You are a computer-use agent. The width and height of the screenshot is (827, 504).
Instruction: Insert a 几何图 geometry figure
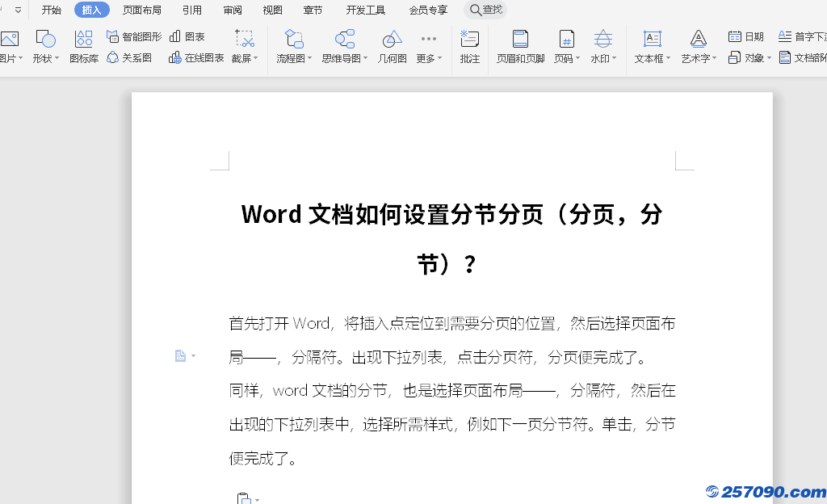(x=392, y=46)
